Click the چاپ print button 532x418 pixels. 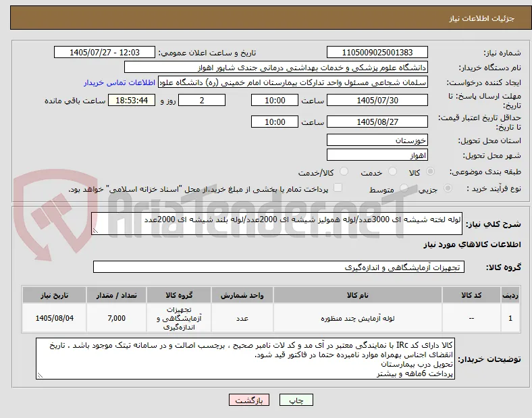[296, 400]
